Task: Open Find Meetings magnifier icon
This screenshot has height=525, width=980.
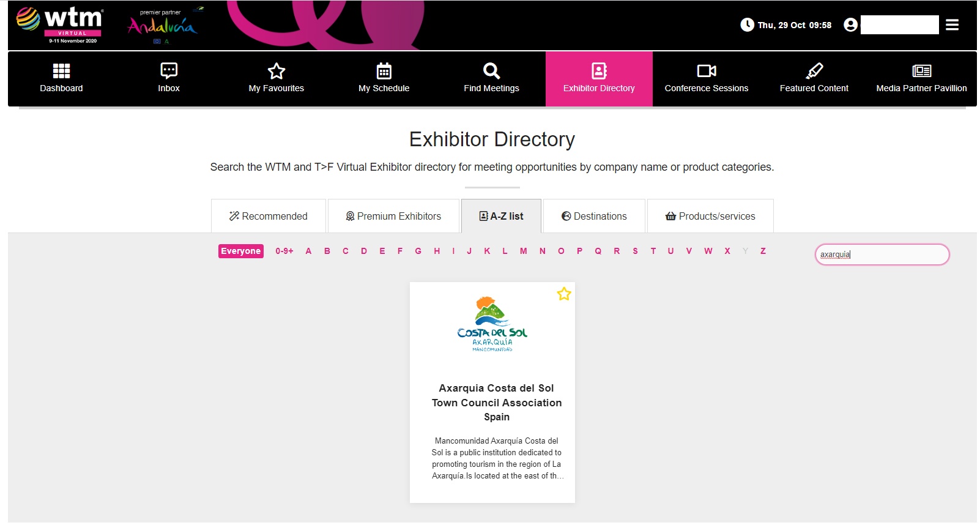Action: coord(491,71)
